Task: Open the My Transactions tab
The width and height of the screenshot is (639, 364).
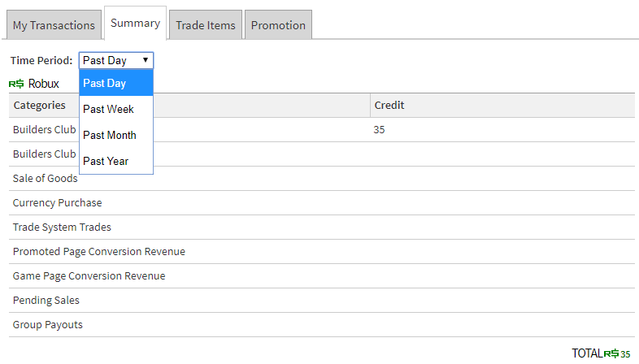Action: coord(54,25)
